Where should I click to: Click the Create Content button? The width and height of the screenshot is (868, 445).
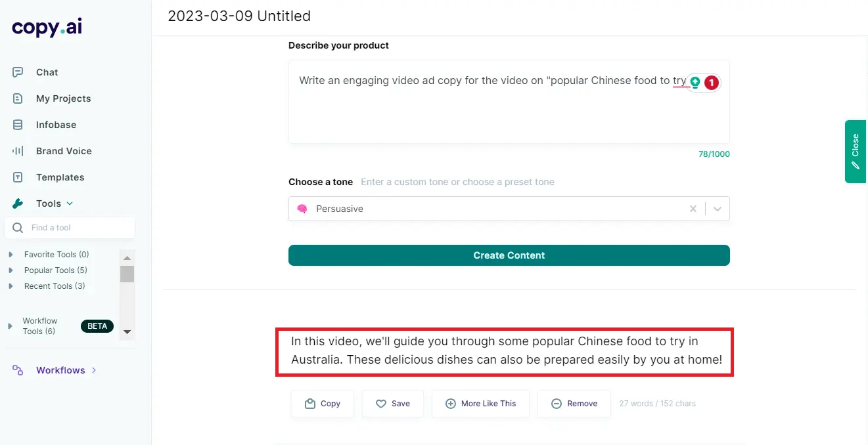(x=509, y=255)
